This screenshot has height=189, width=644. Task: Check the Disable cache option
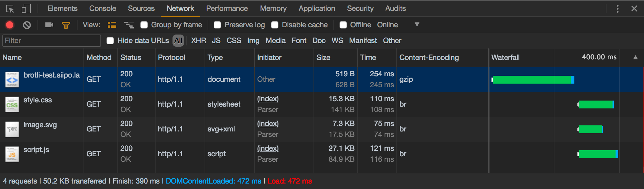tap(275, 25)
